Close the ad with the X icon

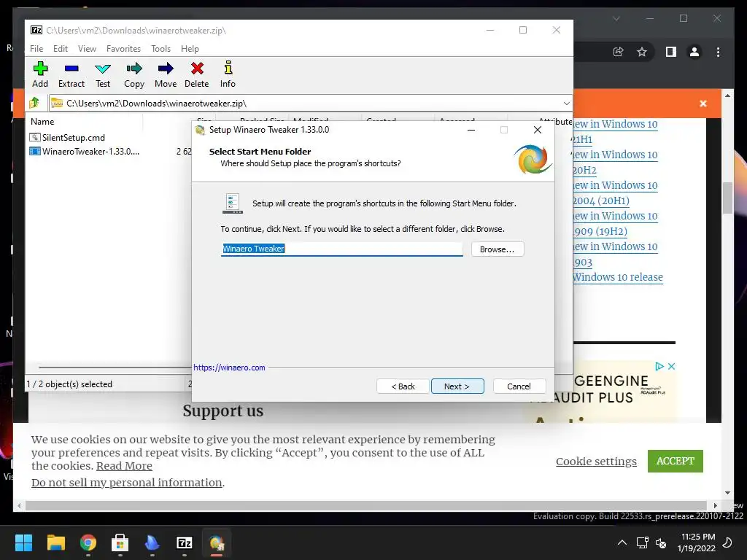(671, 366)
